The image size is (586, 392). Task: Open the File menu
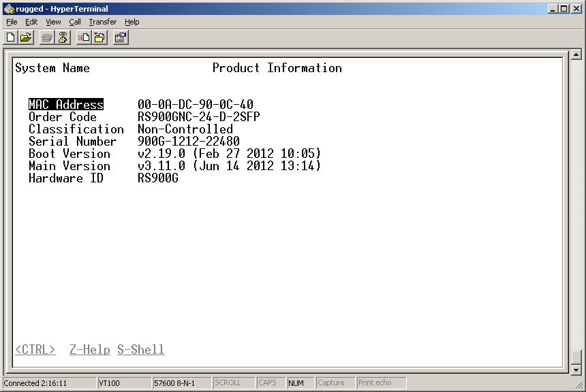pyautogui.click(x=12, y=22)
